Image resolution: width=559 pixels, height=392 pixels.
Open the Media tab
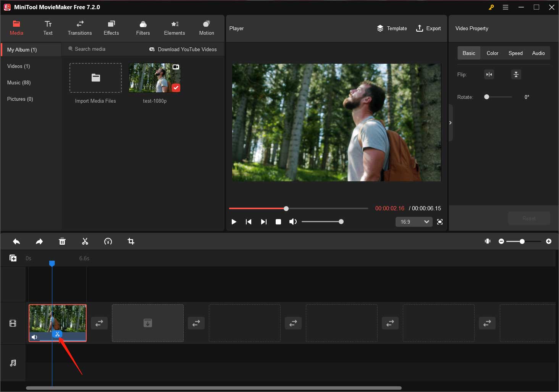(x=16, y=28)
